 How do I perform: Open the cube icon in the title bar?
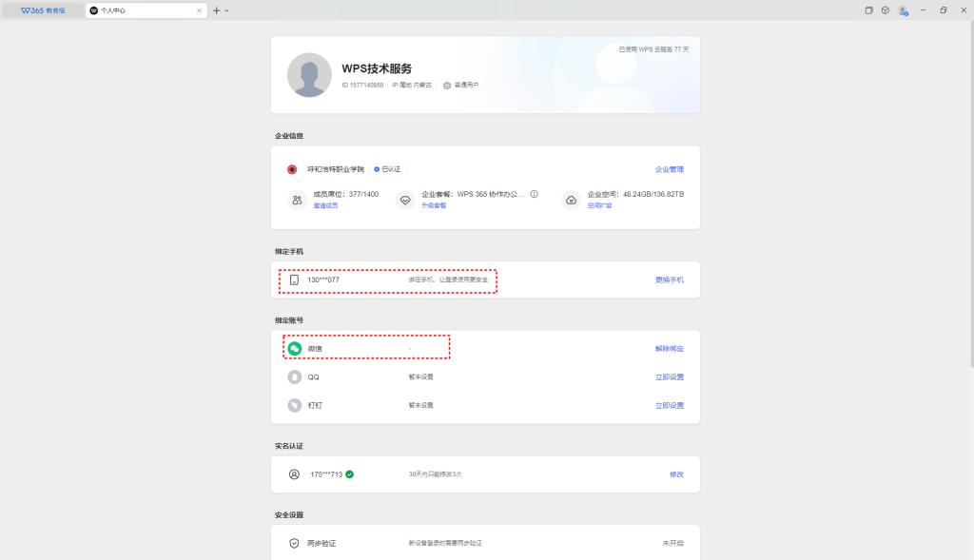(x=886, y=10)
